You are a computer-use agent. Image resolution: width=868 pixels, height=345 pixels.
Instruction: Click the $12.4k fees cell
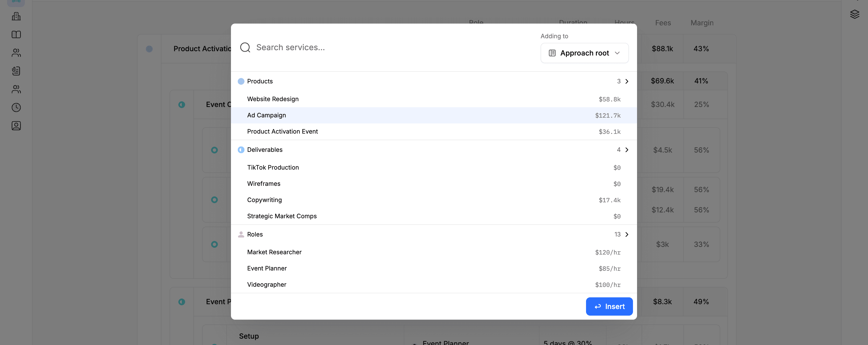coord(662,210)
